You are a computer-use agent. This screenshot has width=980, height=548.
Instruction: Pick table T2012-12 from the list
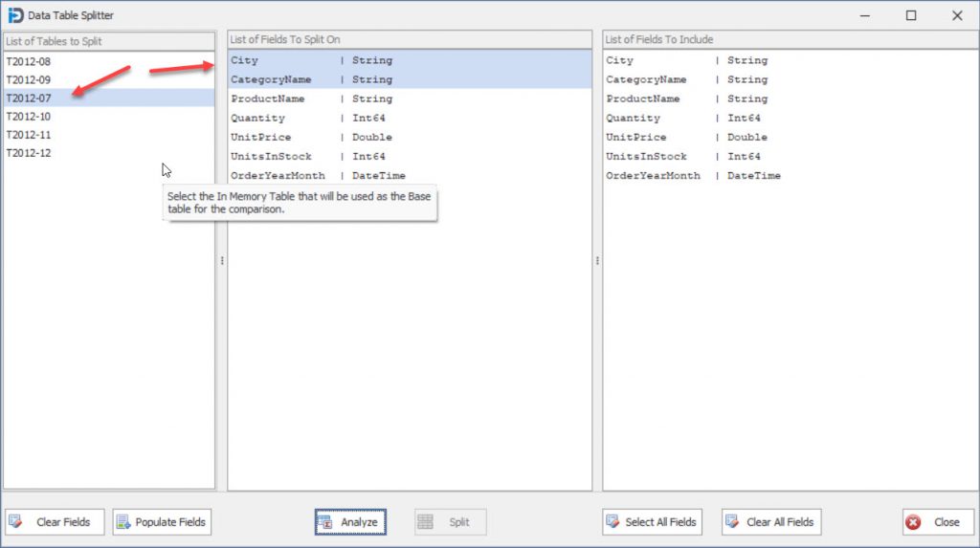coord(29,153)
